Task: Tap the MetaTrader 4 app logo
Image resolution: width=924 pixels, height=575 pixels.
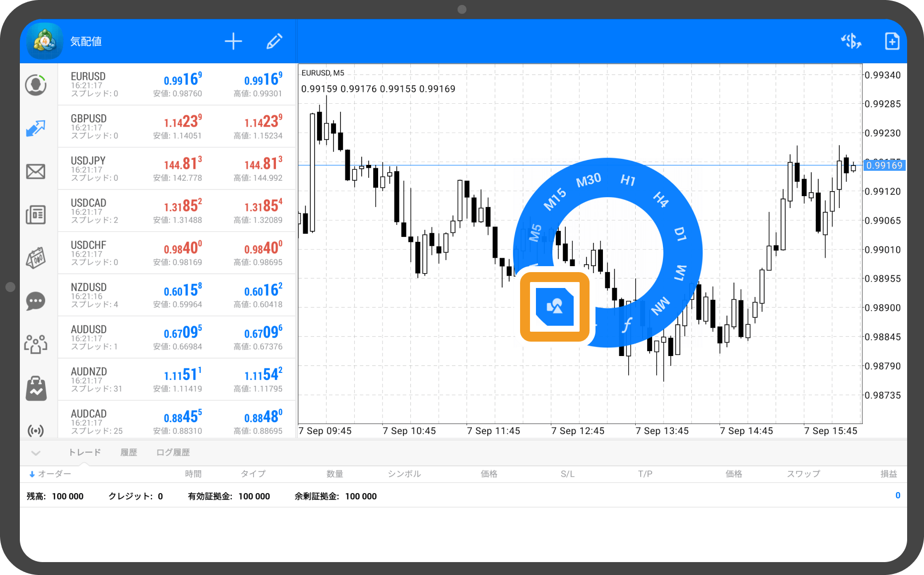Action: click(x=45, y=41)
